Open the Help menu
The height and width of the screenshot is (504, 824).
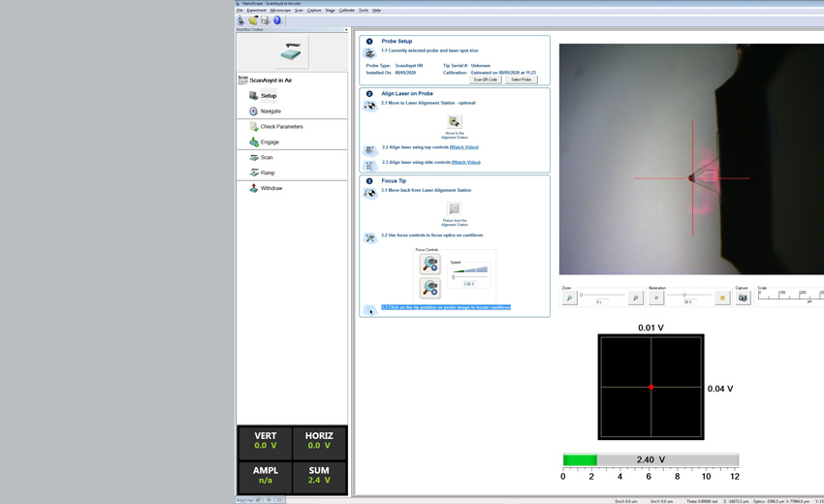(376, 11)
